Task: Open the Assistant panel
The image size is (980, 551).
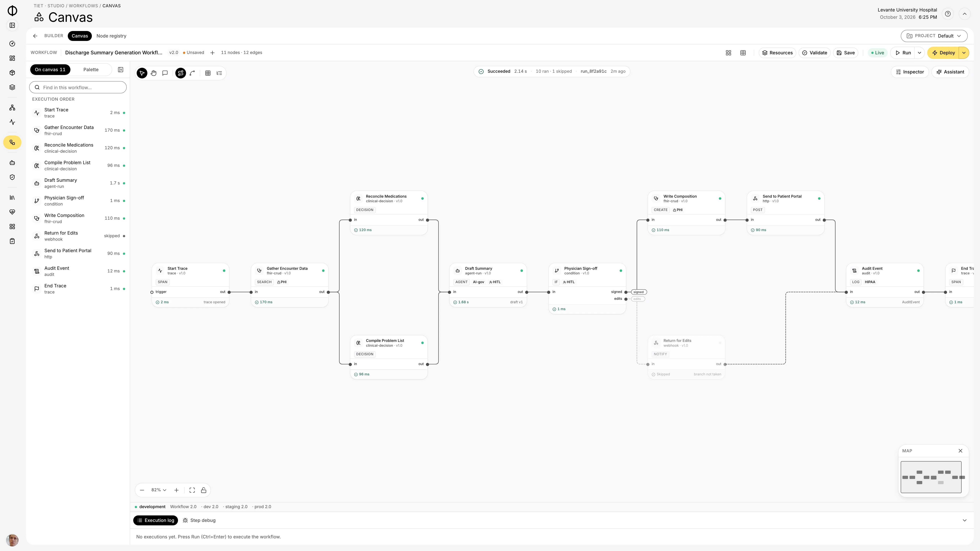Action: tap(950, 72)
